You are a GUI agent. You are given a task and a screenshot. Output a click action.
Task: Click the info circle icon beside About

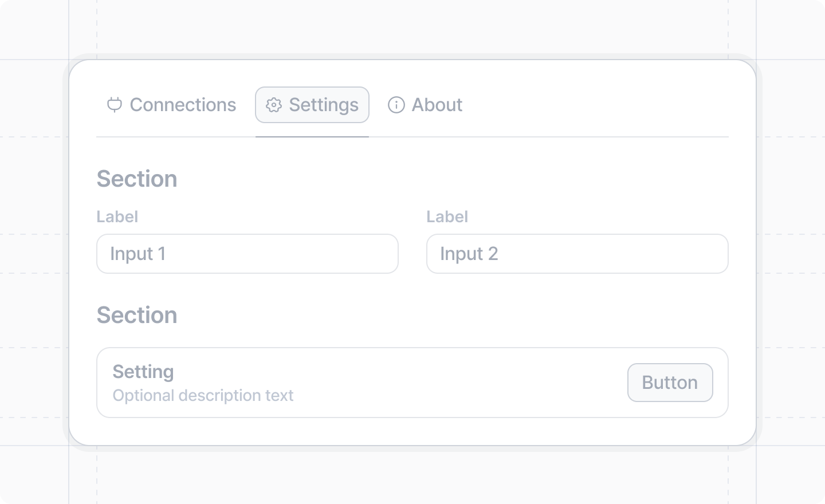coord(396,105)
